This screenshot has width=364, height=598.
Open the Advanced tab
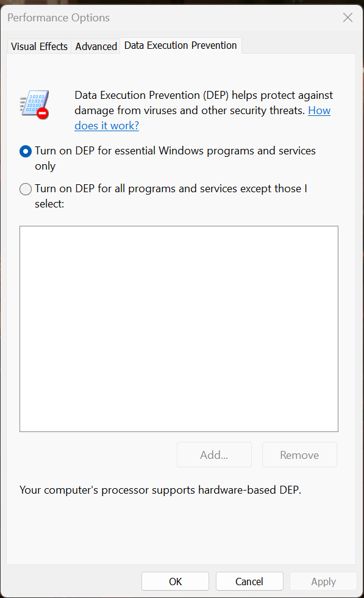pyautogui.click(x=96, y=46)
